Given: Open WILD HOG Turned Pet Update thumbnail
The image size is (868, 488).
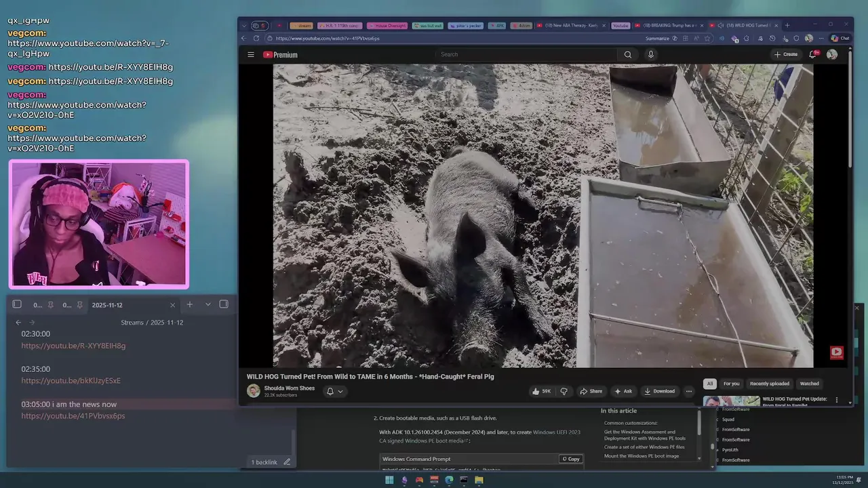Looking at the screenshot, I should point(732,401).
